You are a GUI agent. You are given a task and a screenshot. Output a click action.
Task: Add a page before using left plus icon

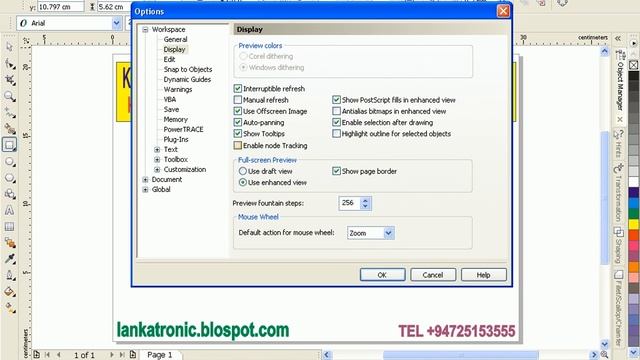(36, 354)
